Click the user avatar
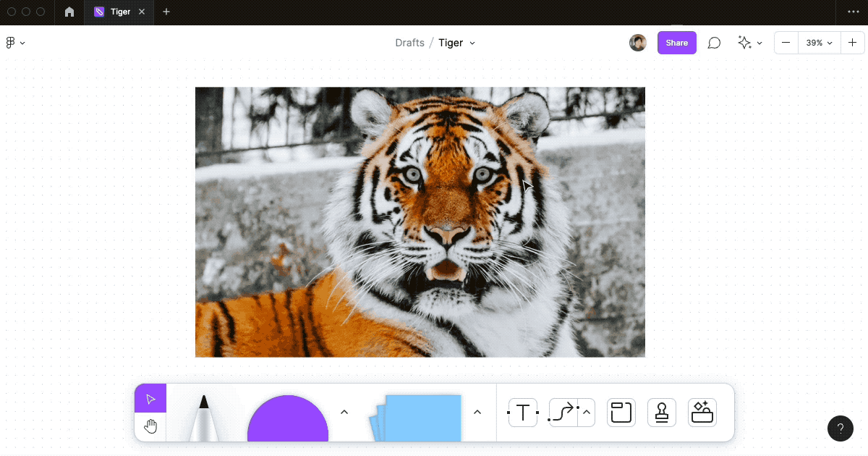Viewport: 868px width, 456px height. [638, 43]
